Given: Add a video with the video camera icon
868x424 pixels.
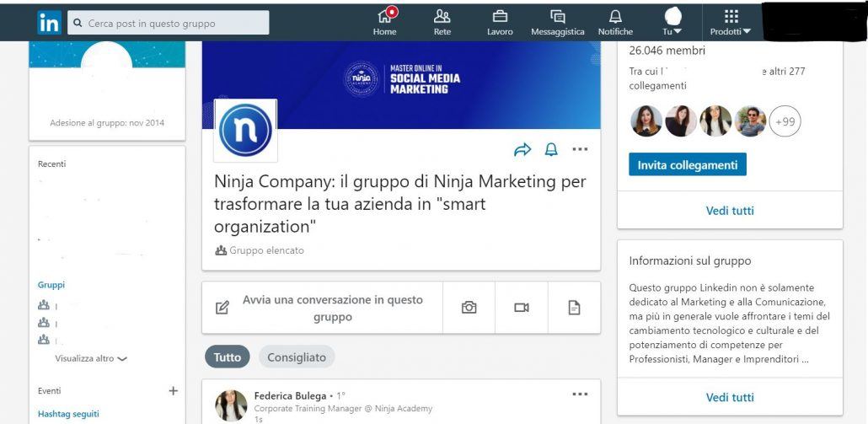Looking at the screenshot, I should pos(522,308).
